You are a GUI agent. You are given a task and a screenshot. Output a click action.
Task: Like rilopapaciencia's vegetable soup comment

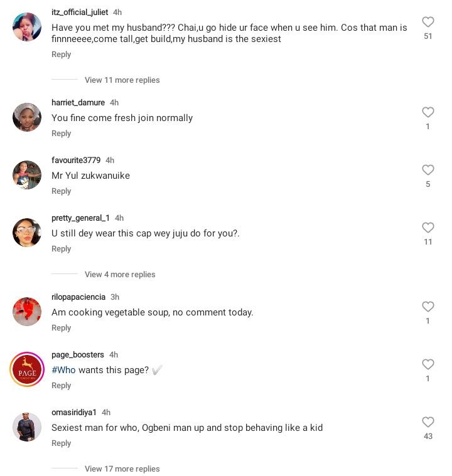pyautogui.click(x=428, y=307)
